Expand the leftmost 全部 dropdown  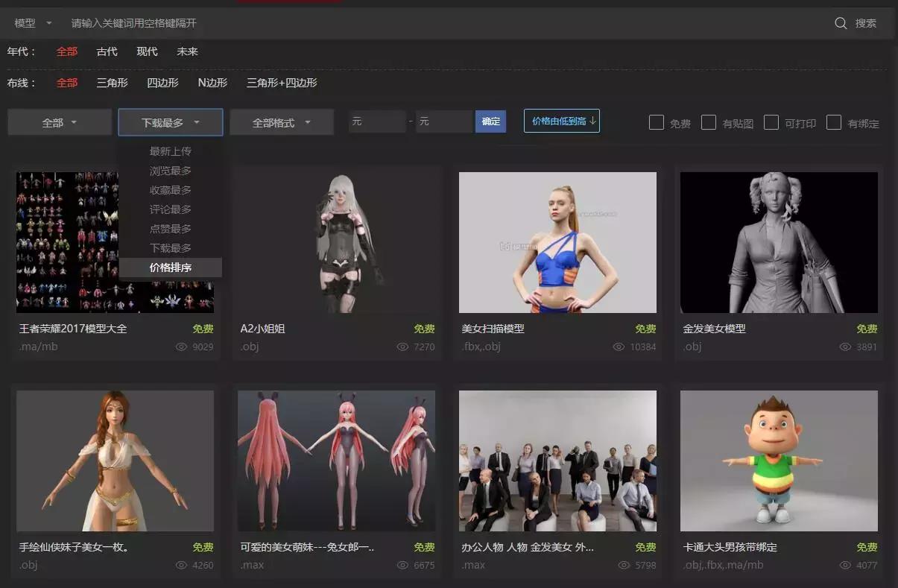pyautogui.click(x=59, y=121)
